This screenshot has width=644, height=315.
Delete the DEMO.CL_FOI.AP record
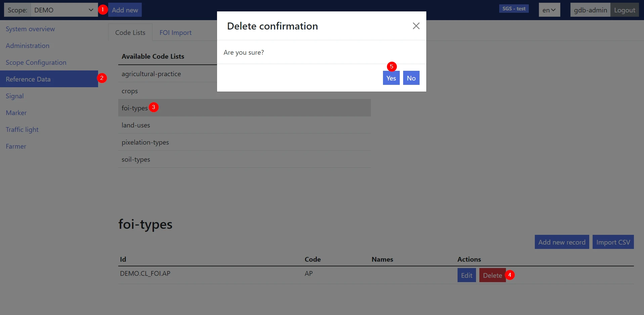[492, 275]
